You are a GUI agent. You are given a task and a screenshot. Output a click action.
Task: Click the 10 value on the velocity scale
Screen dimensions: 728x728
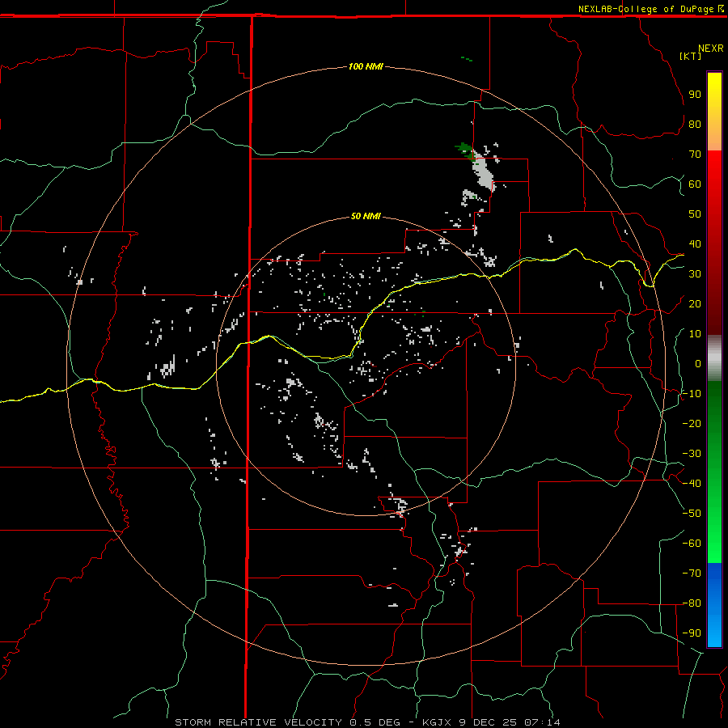[695, 334]
